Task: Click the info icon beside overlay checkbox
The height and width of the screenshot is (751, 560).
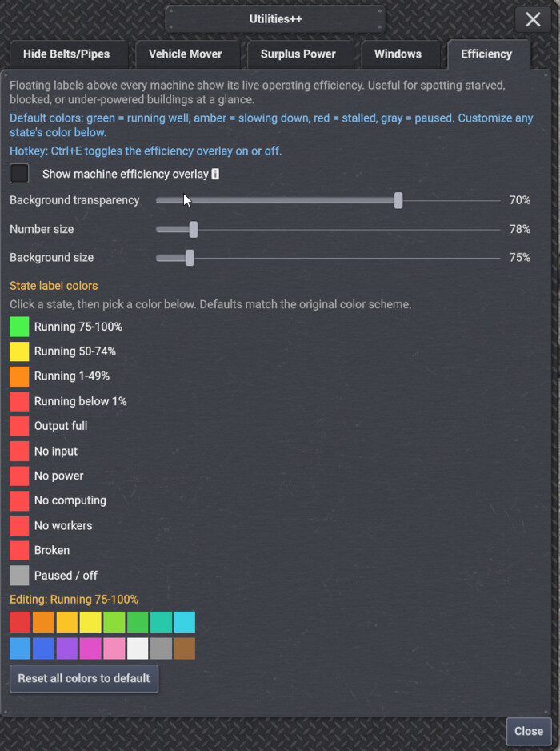Action: (x=215, y=174)
